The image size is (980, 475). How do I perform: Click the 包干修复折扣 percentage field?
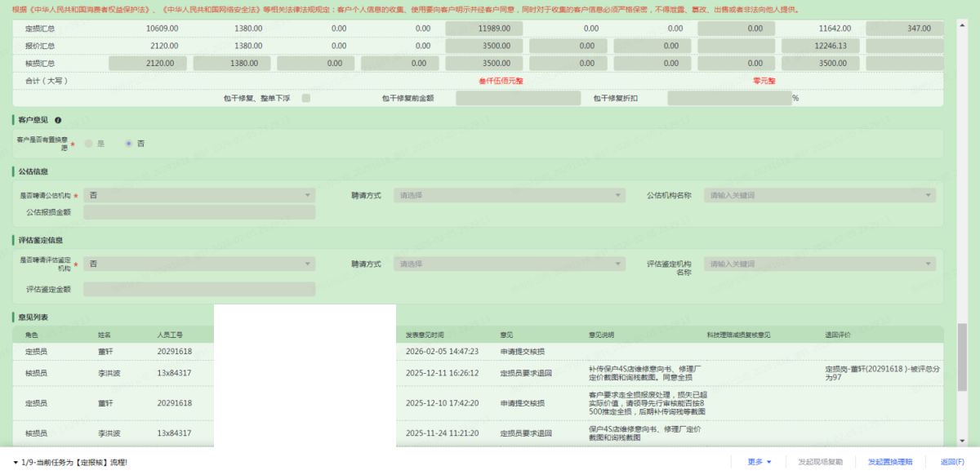click(728, 98)
